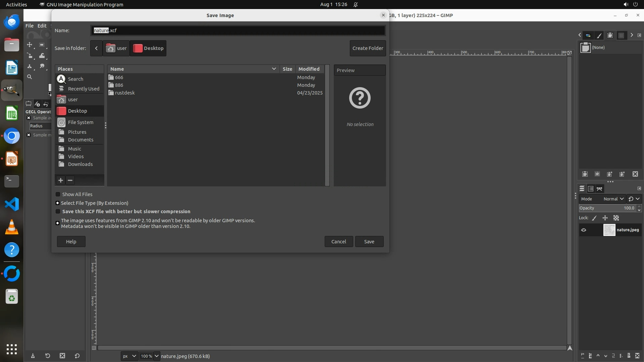This screenshot has width=644, height=362.
Task: Switch to the Paths tab icon
Action: click(x=600, y=189)
